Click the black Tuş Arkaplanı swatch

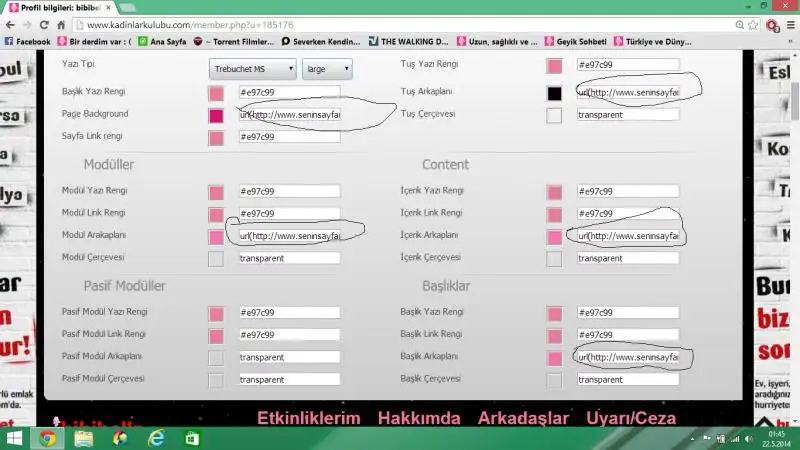point(554,93)
